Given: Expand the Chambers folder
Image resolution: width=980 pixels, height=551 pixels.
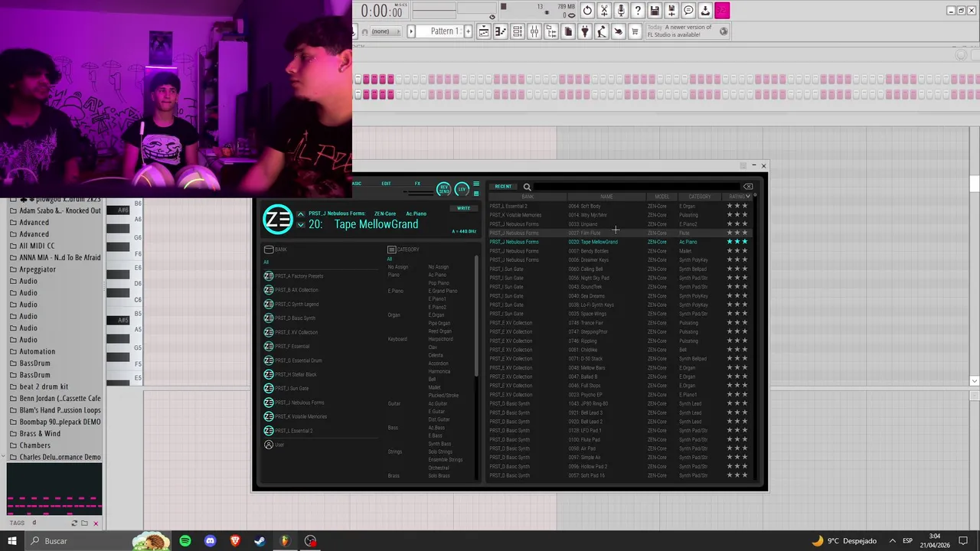Looking at the screenshot, I should [x=35, y=445].
